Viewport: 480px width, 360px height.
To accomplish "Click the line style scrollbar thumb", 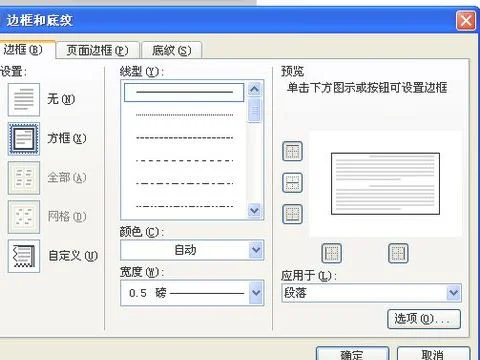I will pyautogui.click(x=254, y=110).
